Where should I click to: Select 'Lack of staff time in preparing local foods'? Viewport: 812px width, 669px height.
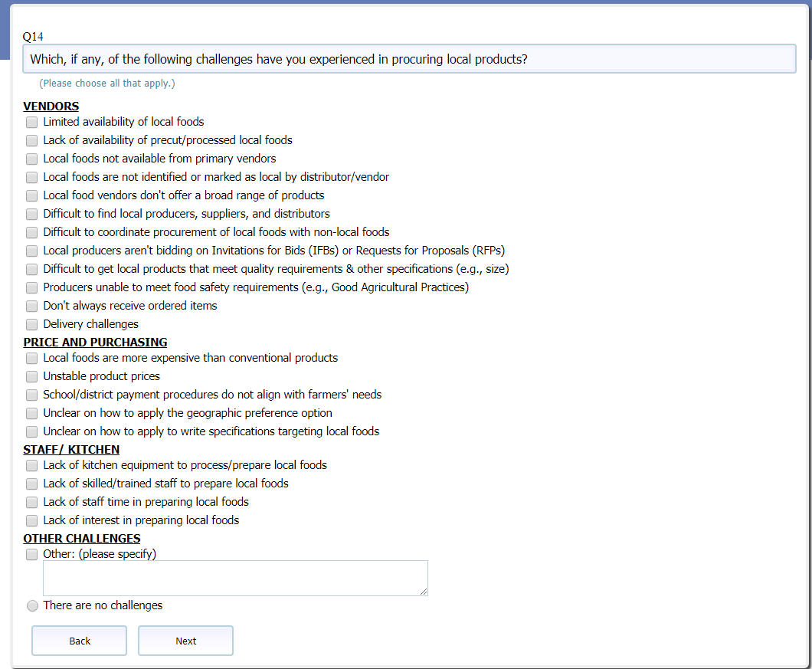(31, 503)
